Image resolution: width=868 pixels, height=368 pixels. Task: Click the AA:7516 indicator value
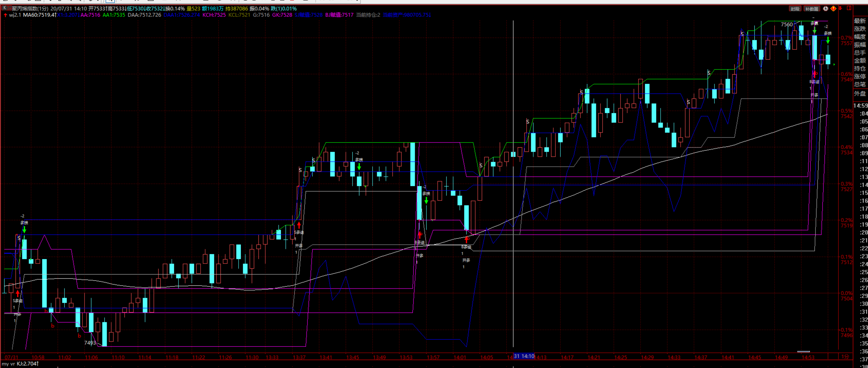pyautogui.click(x=90, y=15)
